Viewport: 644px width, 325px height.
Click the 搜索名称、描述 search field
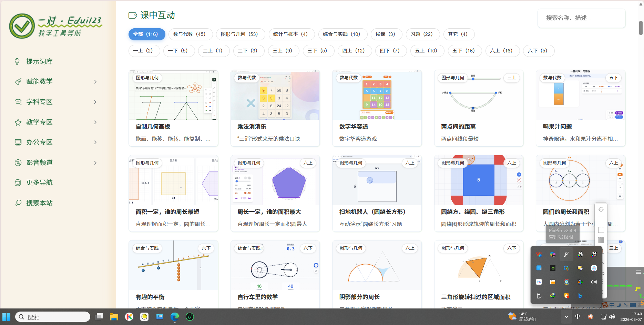pyautogui.click(x=581, y=18)
